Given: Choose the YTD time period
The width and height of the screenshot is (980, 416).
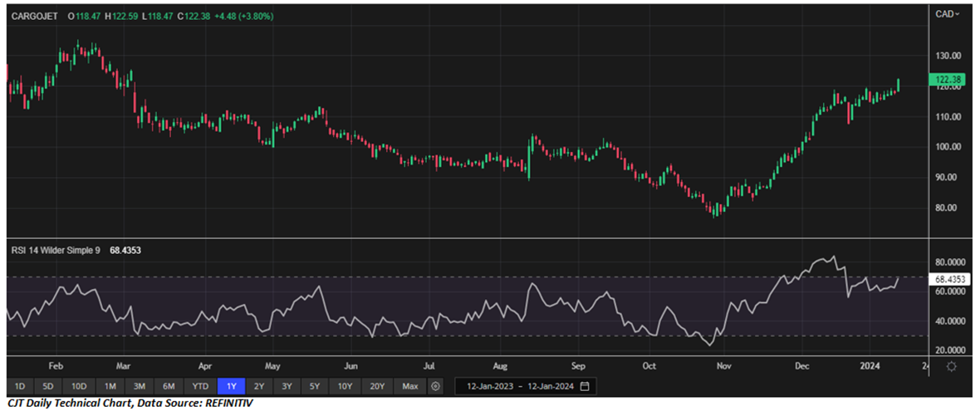Looking at the screenshot, I should coord(200,387).
